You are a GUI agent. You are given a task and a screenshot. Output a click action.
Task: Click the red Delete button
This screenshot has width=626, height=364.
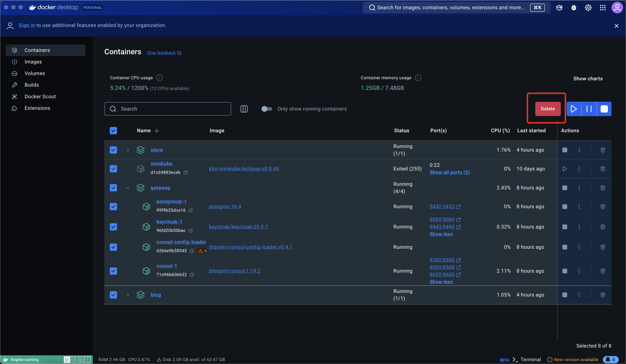click(x=548, y=109)
